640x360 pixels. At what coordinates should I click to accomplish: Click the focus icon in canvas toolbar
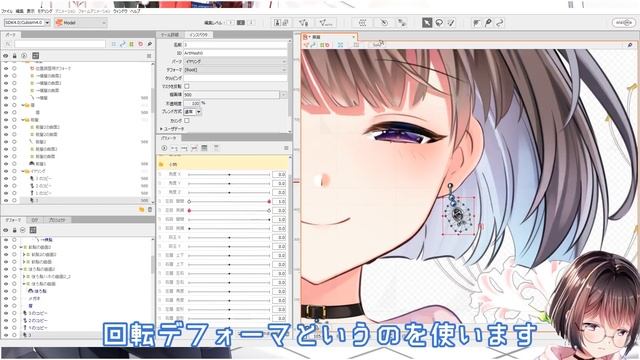tap(340, 45)
